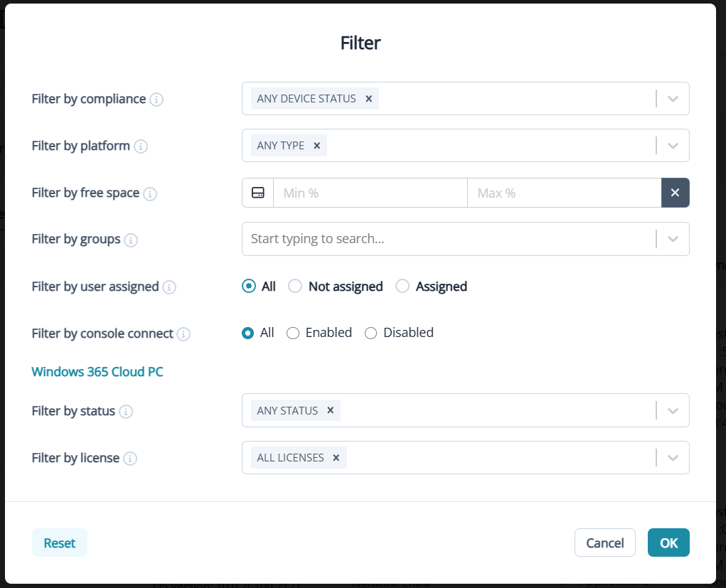Expand the groups selection dropdown
The height and width of the screenshot is (588, 726).
pyautogui.click(x=672, y=239)
